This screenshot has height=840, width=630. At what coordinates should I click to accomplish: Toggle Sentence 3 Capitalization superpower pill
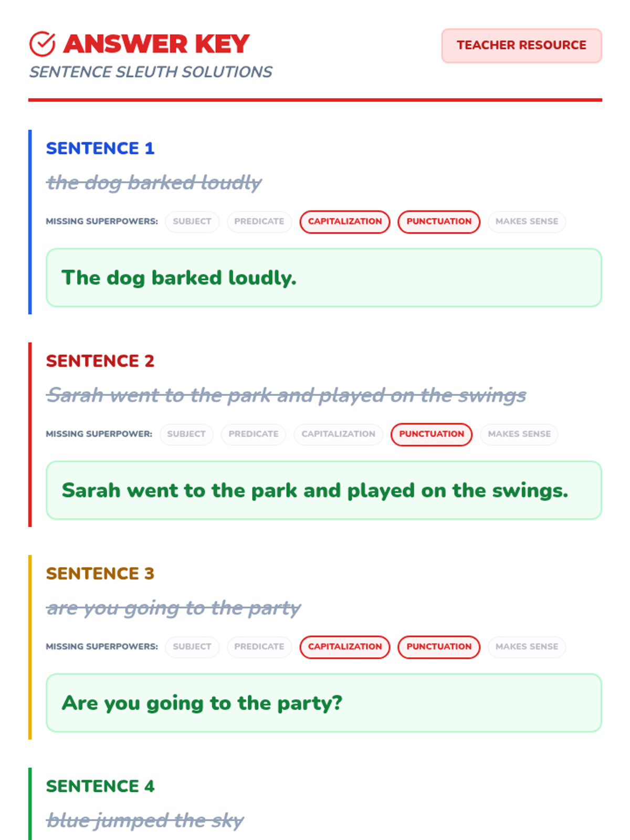click(345, 647)
